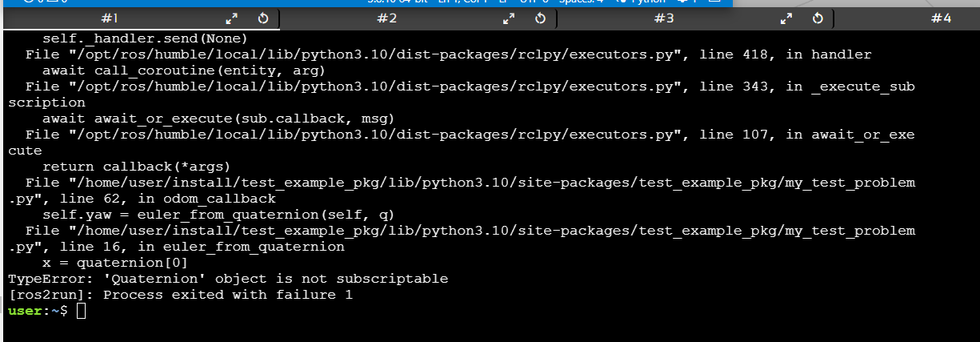Restart terminal #3 using circular arrow icon
The width and height of the screenshot is (980, 342).
(x=818, y=18)
